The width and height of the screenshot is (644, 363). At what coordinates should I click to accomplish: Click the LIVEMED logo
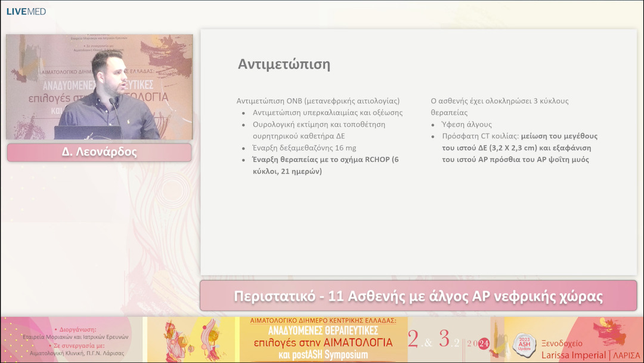point(26,11)
